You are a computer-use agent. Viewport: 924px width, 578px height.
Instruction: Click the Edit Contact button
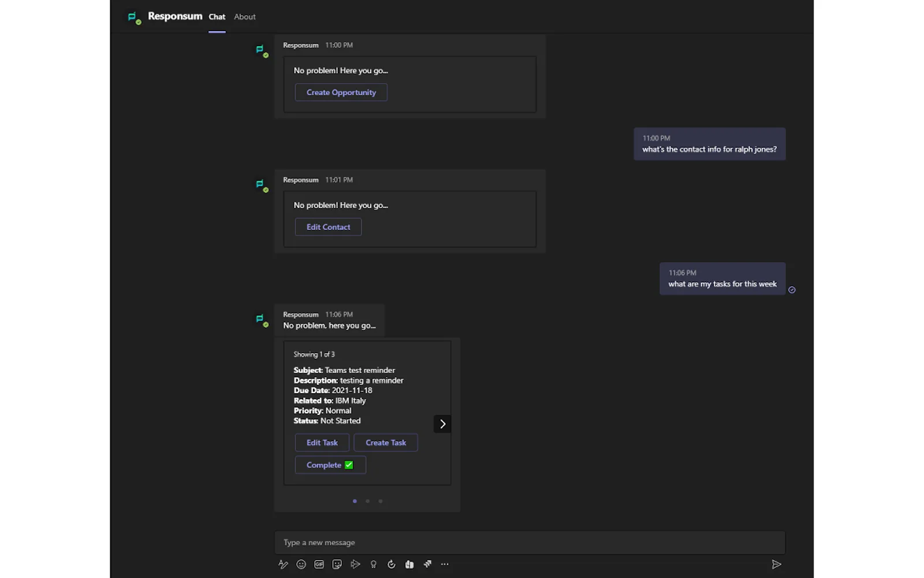click(329, 227)
